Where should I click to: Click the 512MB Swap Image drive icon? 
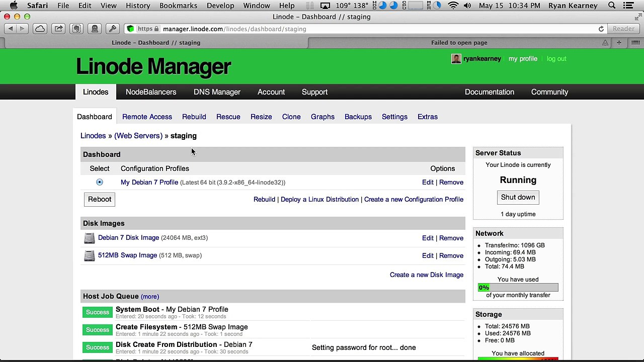tap(89, 255)
